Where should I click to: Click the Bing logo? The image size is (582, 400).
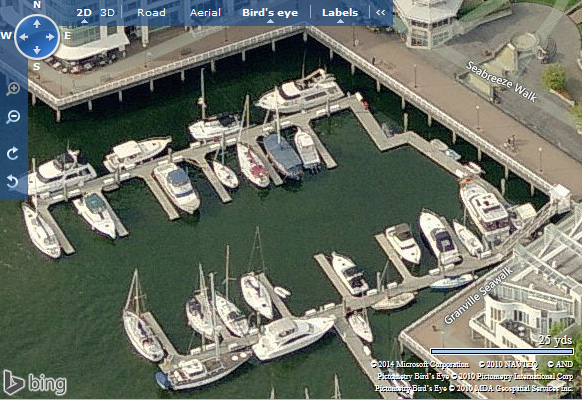(35, 383)
